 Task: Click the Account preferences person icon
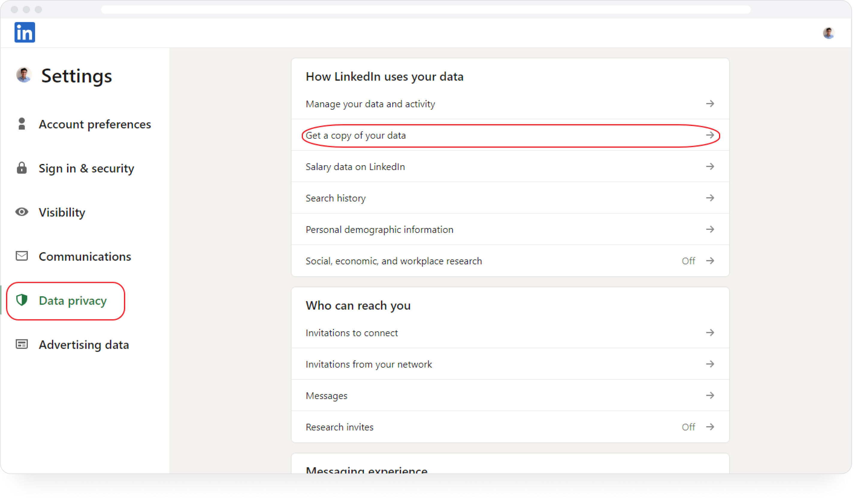click(x=22, y=125)
